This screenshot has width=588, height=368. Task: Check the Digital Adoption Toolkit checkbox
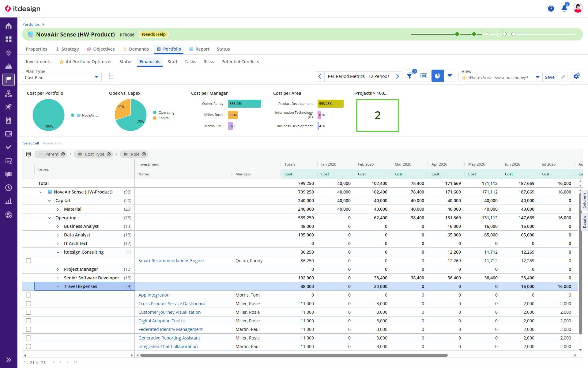coord(28,321)
